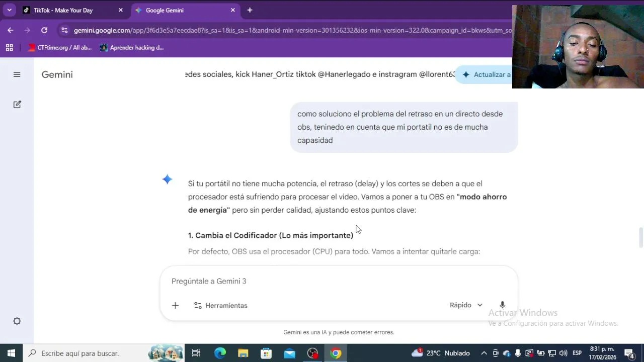Click the Windows taskbar search box
This screenshot has height=362, width=644.
103,353
